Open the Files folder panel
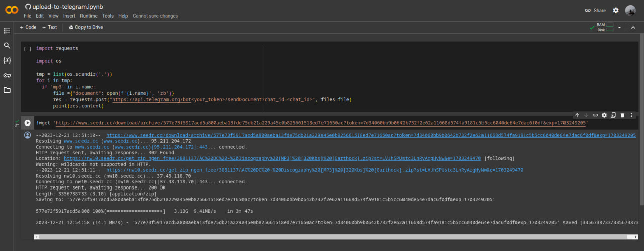This screenshot has width=644, height=251. tap(7, 90)
